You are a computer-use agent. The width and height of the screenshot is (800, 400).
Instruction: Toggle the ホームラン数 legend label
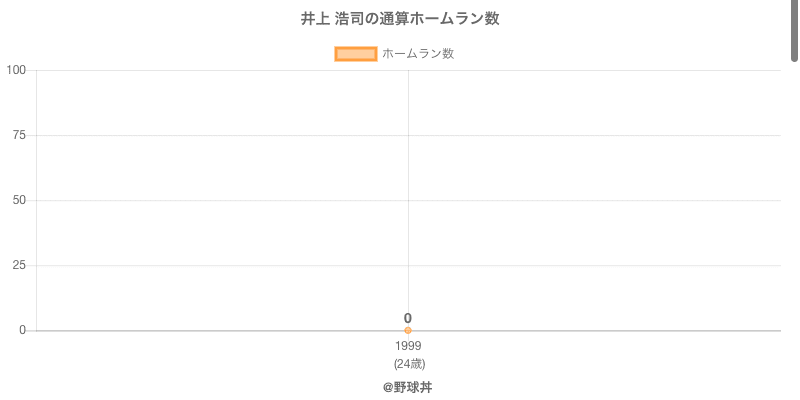[418, 54]
